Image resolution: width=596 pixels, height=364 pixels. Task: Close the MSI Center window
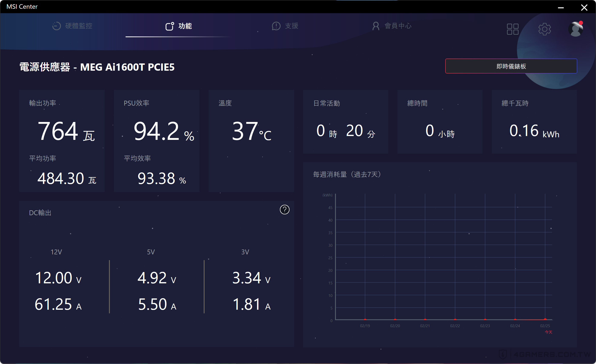tap(584, 7)
